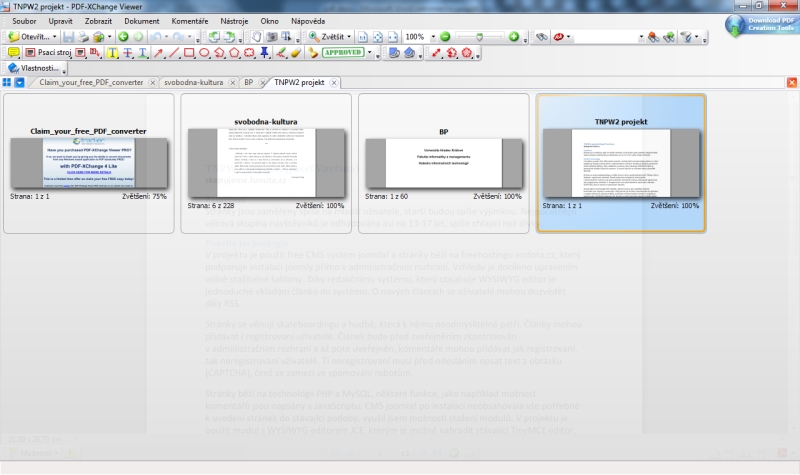Screen dimensions: 800x475
Task: Select the Text Box tool
Action: (x=81, y=53)
